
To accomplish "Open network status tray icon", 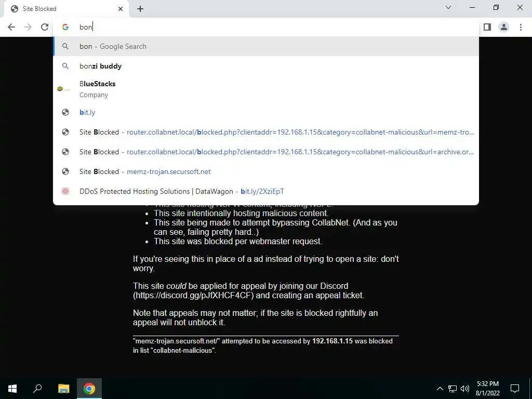I will point(453,389).
